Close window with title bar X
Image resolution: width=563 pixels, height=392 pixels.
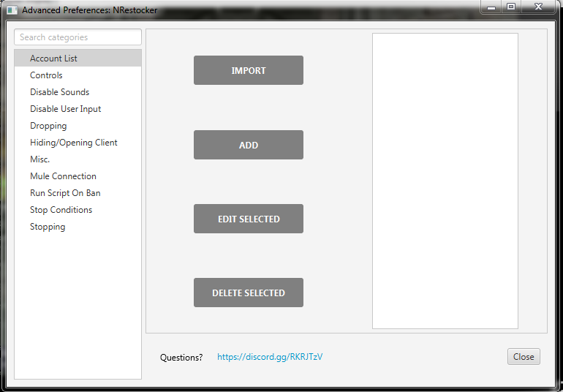(538, 7)
